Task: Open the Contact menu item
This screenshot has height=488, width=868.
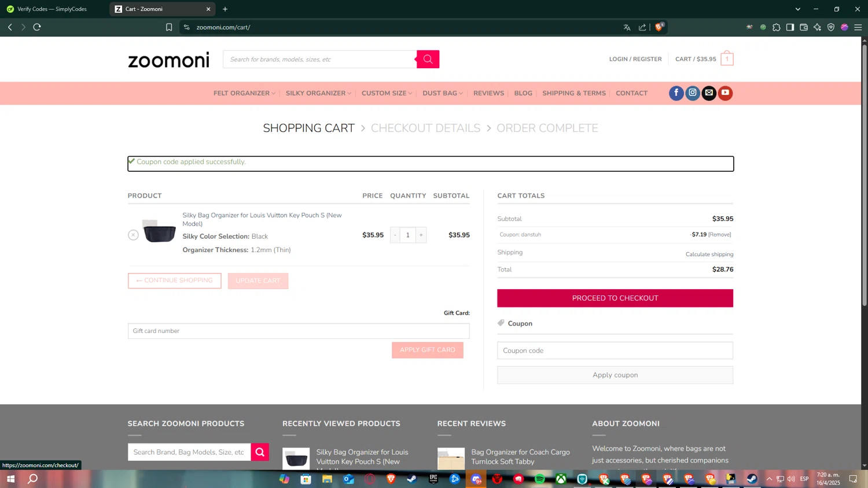Action: point(631,93)
